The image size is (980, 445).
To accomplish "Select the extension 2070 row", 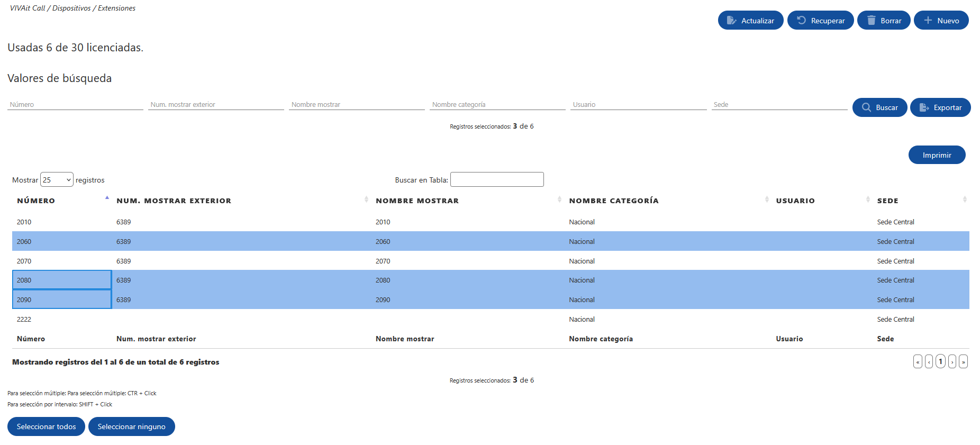I will pyautogui.click(x=491, y=261).
